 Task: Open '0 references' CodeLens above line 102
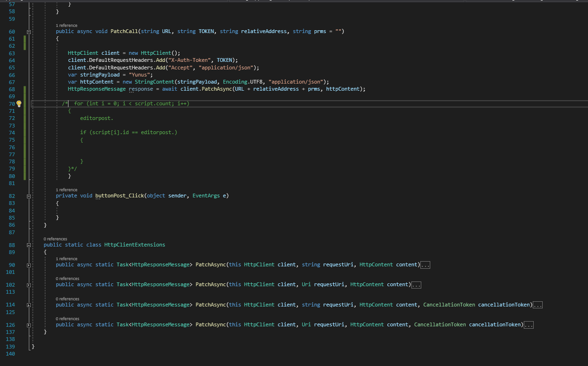pyautogui.click(x=68, y=279)
